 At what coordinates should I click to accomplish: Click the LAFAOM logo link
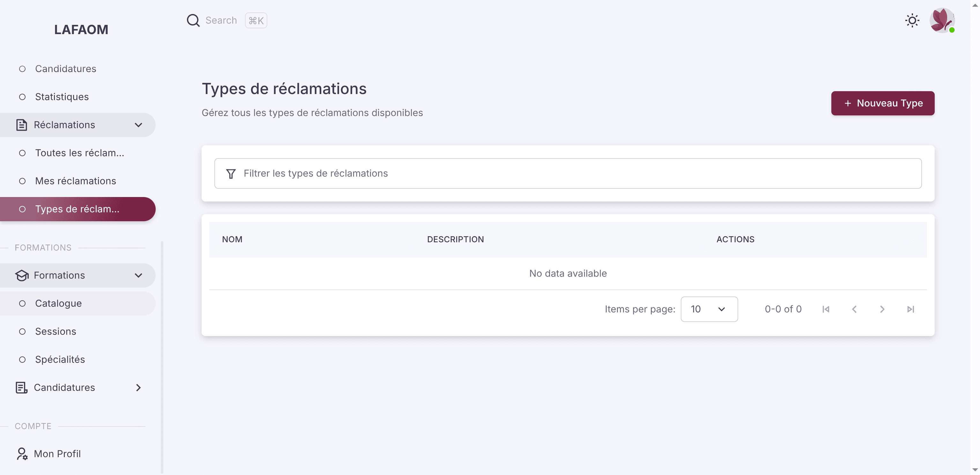(81, 30)
